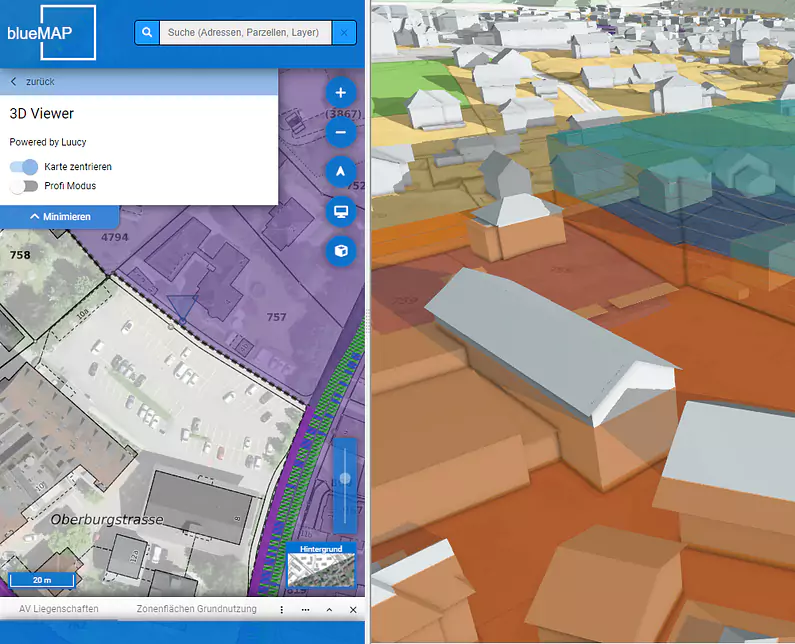Collapse panel with Minimieren button
Viewport: 795px width, 644px height.
pyautogui.click(x=60, y=216)
